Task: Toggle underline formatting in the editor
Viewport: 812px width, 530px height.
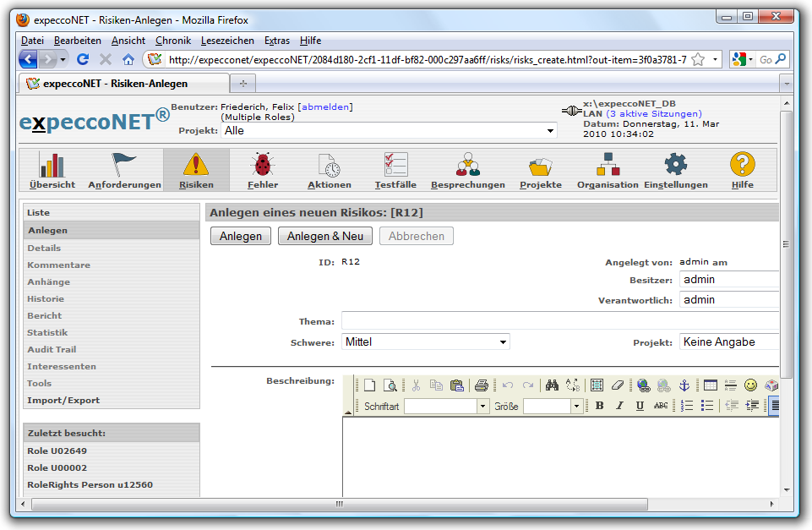Action: pos(640,407)
